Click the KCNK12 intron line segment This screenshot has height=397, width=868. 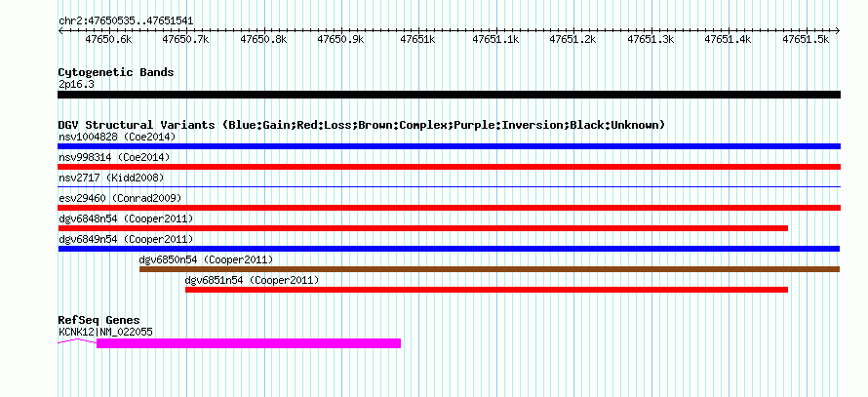(77, 341)
